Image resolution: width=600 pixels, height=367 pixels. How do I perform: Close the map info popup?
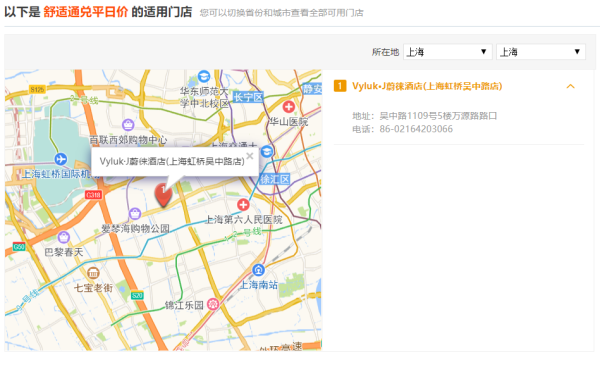click(250, 156)
